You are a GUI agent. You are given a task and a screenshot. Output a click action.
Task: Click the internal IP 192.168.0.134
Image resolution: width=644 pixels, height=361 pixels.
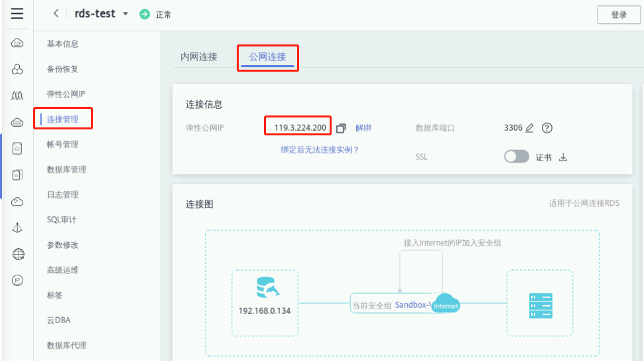[265, 311]
